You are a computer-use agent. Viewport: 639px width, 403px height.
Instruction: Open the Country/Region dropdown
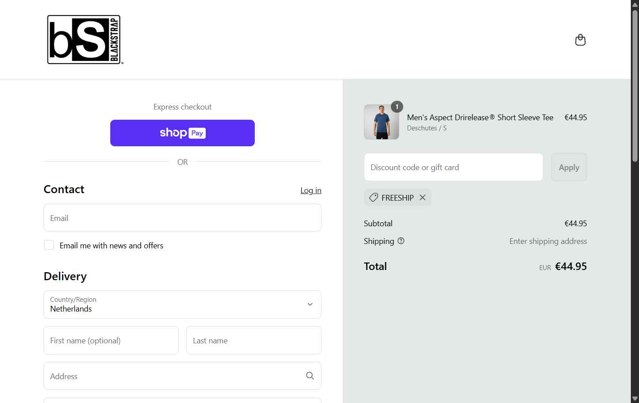(182, 304)
